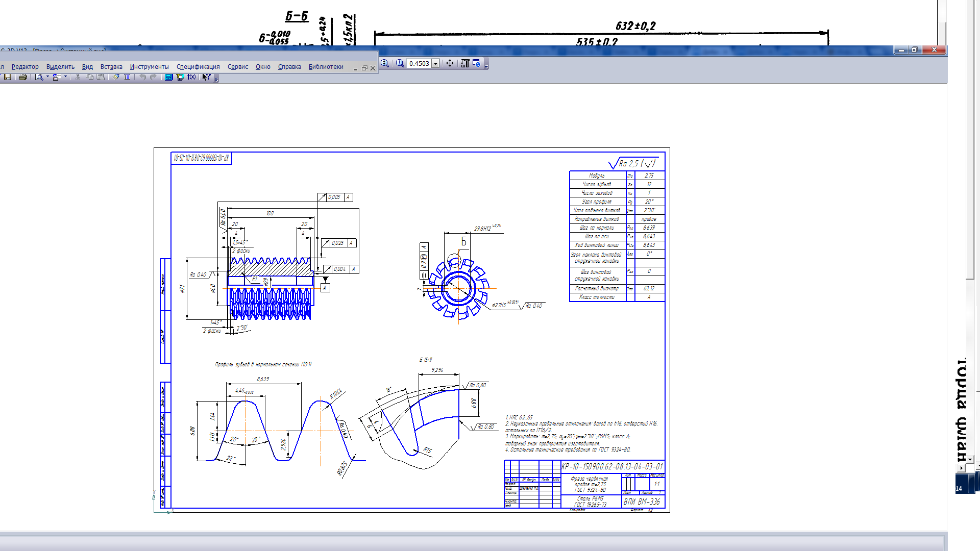Click the Zoom in magnifier icon

(x=400, y=63)
